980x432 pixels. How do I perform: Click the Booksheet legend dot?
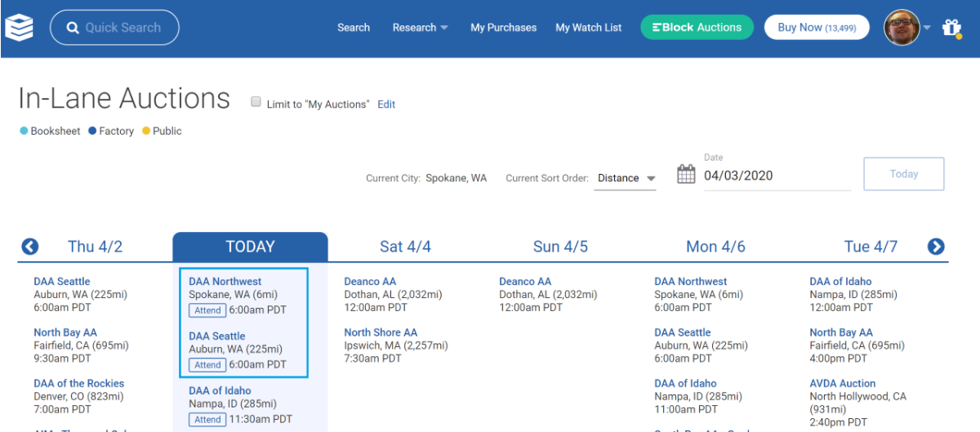(x=24, y=131)
